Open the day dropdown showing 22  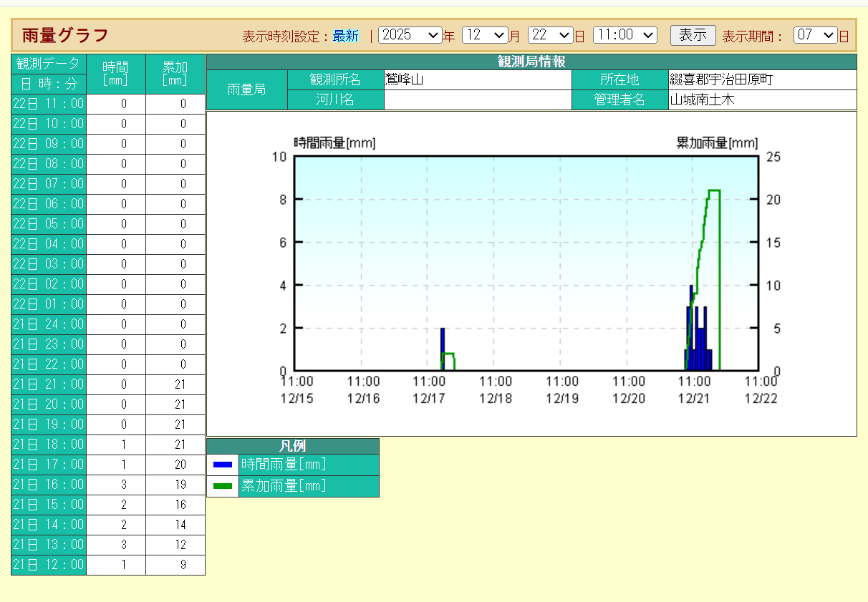[x=550, y=35]
